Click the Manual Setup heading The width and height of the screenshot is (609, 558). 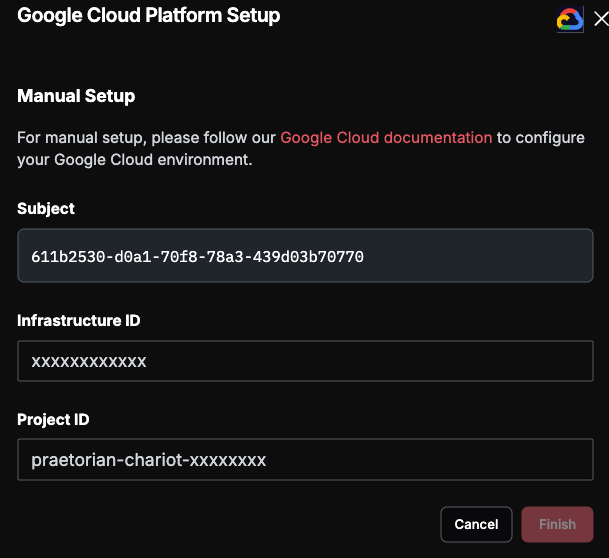(76, 96)
